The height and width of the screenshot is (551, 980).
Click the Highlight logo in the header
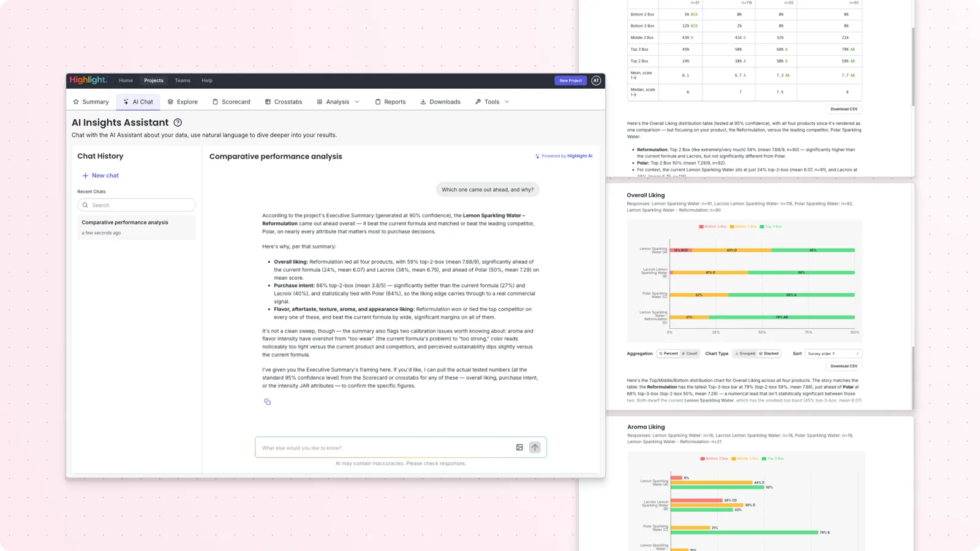[x=88, y=80]
